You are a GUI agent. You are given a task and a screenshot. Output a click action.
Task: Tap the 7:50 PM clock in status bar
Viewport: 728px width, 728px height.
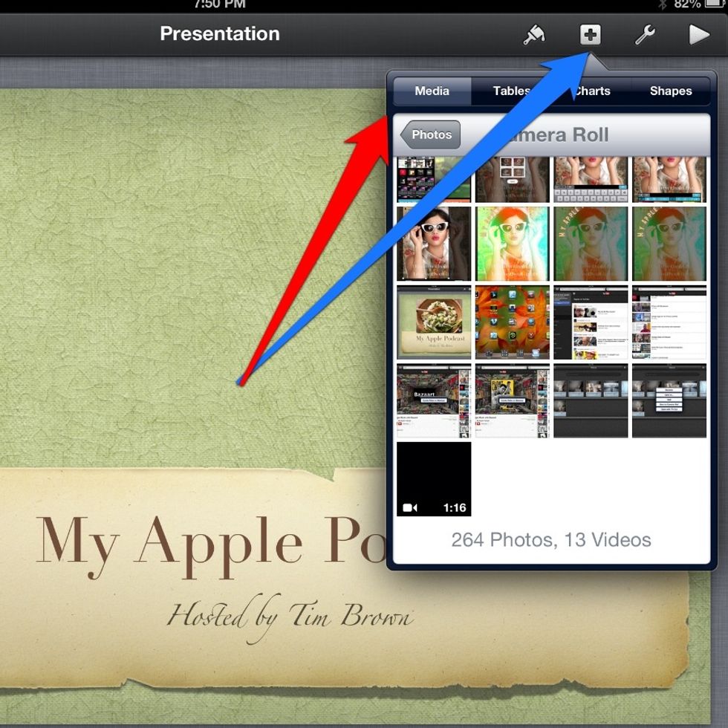pyautogui.click(x=220, y=4)
